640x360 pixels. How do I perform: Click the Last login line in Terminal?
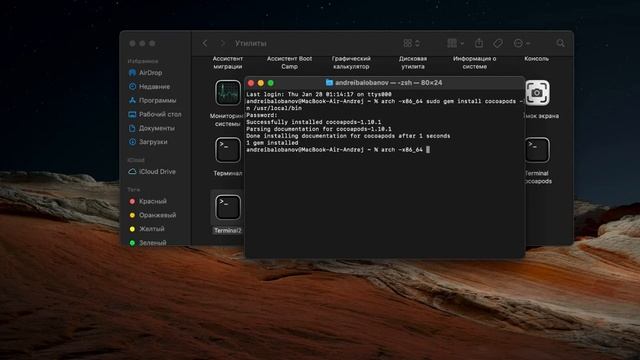click(319, 94)
